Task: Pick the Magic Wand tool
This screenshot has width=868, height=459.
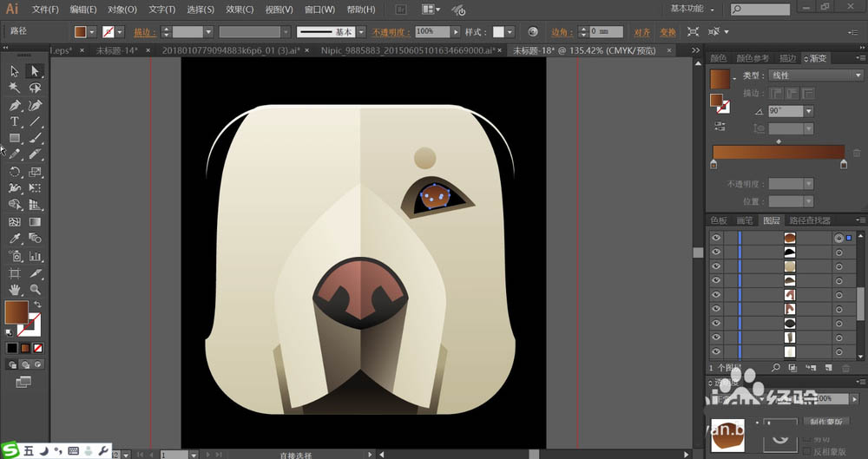Action: [15, 88]
